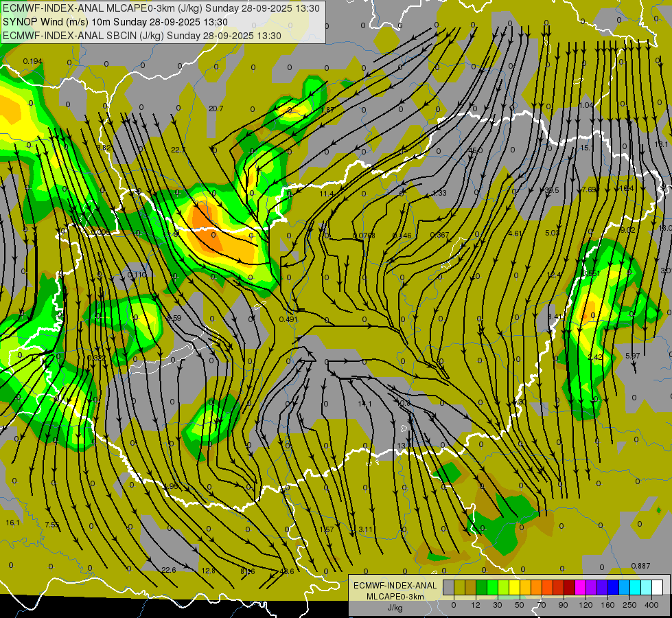
Task: Click the legend tick value 12
Action: pyautogui.click(x=475, y=605)
